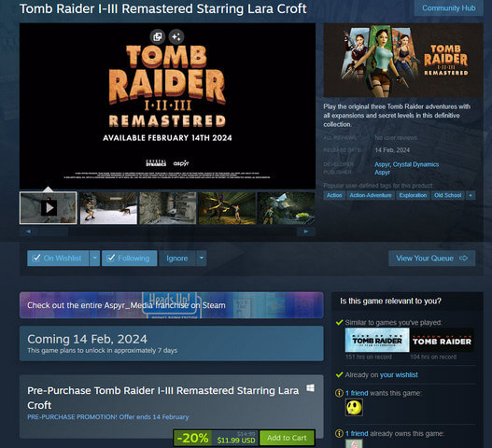Select the snowy cave screenshot thumbnail
The image size is (492, 448).
(x=108, y=208)
